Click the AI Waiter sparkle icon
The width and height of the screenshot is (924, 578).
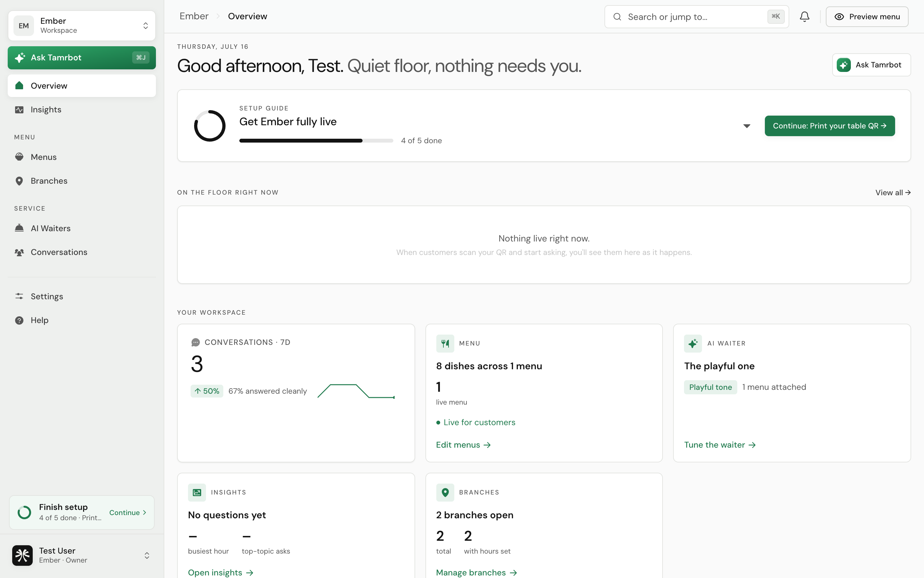pos(693,343)
